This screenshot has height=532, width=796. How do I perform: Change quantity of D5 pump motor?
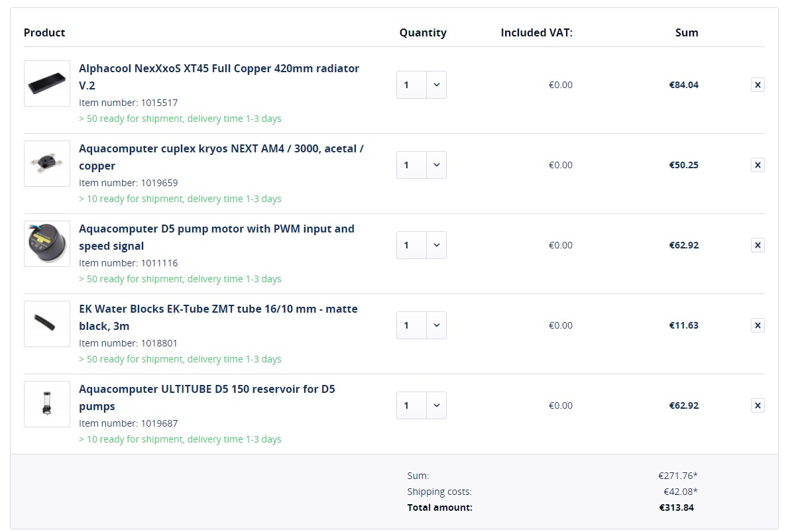pyautogui.click(x=422, y=245)
